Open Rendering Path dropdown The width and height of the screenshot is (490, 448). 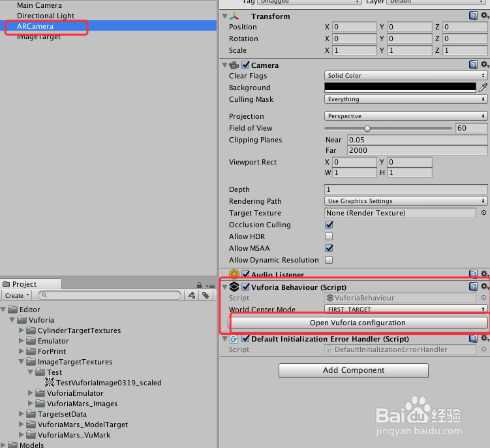pos(406,201)
